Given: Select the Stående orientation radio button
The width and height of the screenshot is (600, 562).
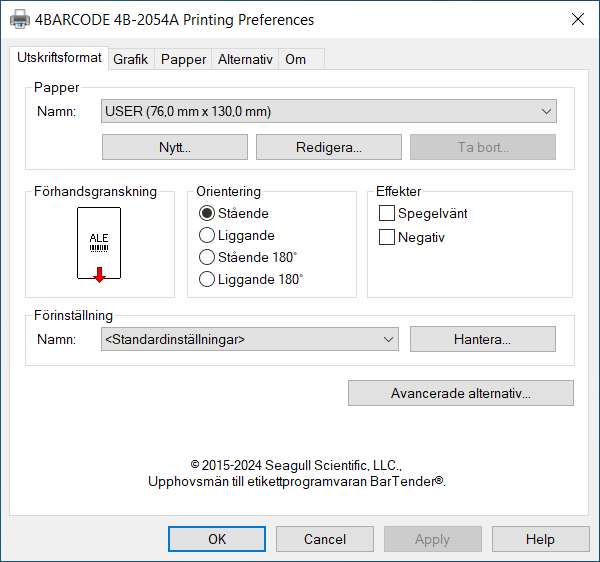Looking at the screenshot, I should 208,213.
